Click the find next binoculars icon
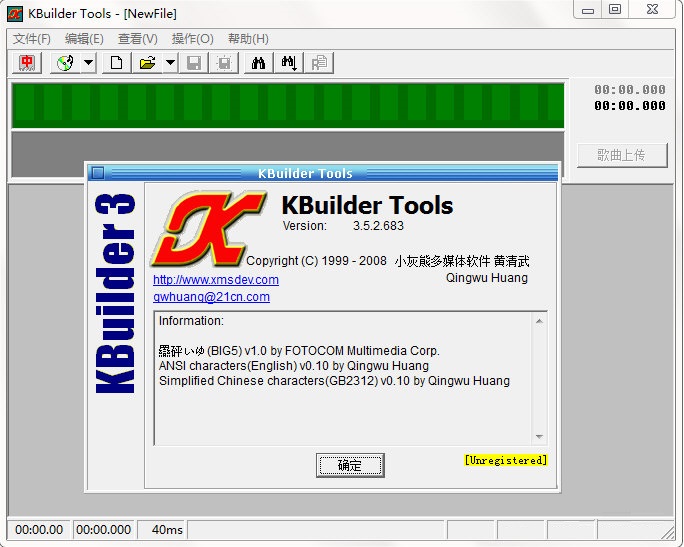 pyautogui.click(x=289, y=63)
